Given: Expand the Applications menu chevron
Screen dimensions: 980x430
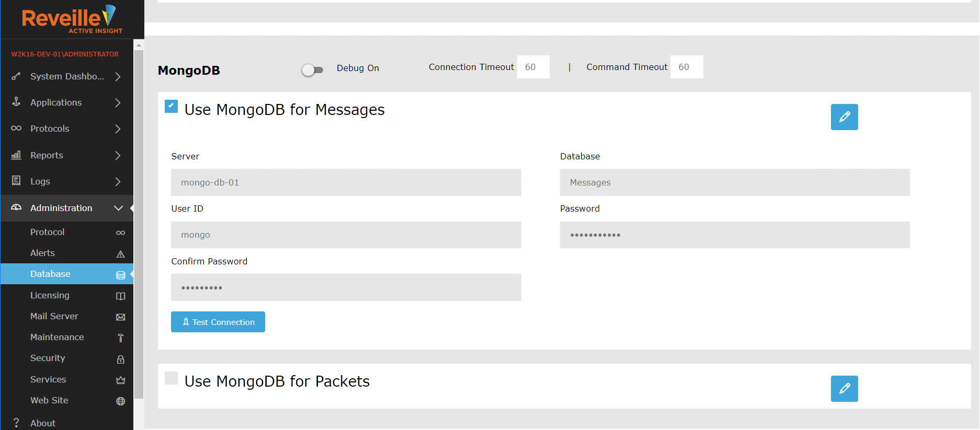Looking at the screenshot, I should coord(118,102).
